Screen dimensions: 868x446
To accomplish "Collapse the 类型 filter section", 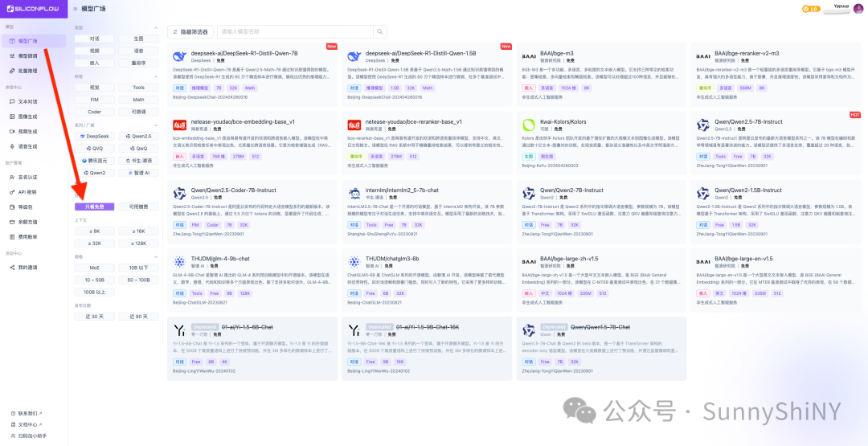I will [x=156, y=27].
